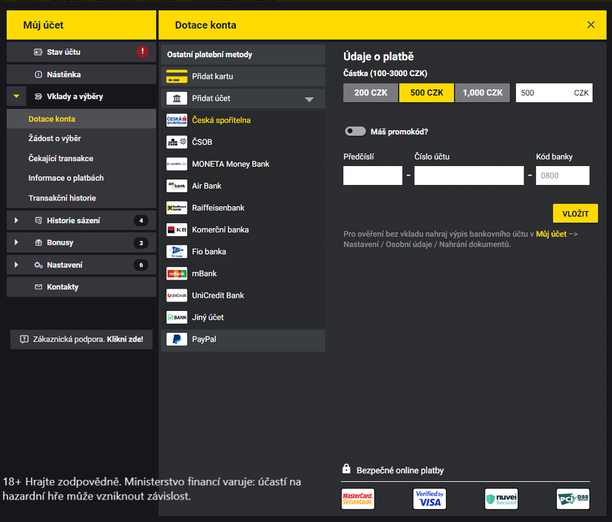The height and width of the screenshot is (522, 612).
Task: Click the Ostatní platební metody heading
Action: [210, 54]
